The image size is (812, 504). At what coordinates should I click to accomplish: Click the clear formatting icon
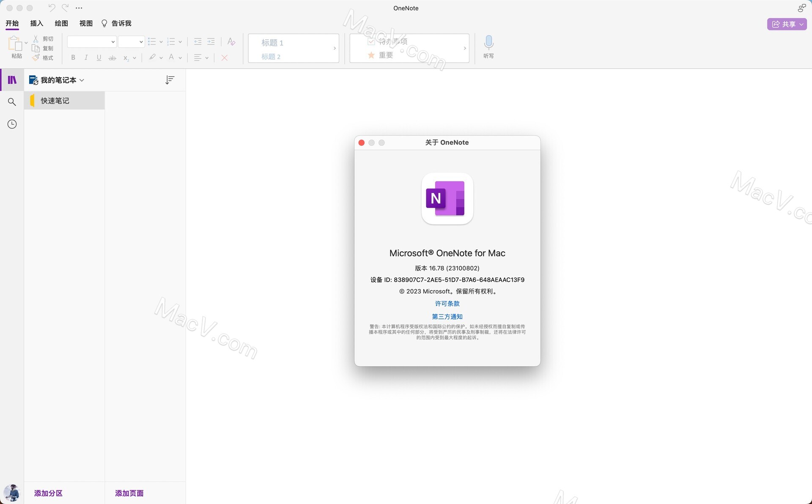[x=231, y=41]
